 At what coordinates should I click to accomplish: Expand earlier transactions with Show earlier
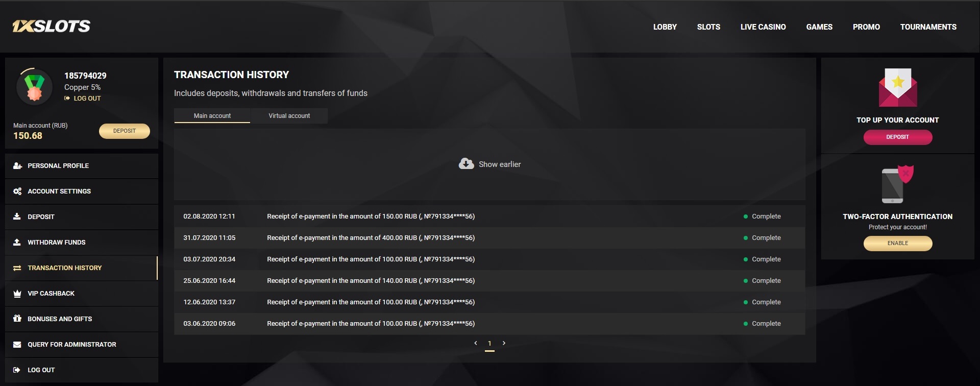[499, 164]
